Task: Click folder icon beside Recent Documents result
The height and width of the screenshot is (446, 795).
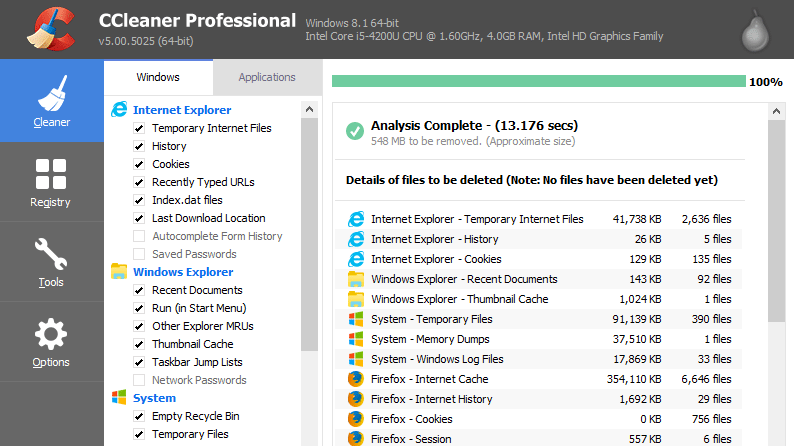Action: (356, 279)
